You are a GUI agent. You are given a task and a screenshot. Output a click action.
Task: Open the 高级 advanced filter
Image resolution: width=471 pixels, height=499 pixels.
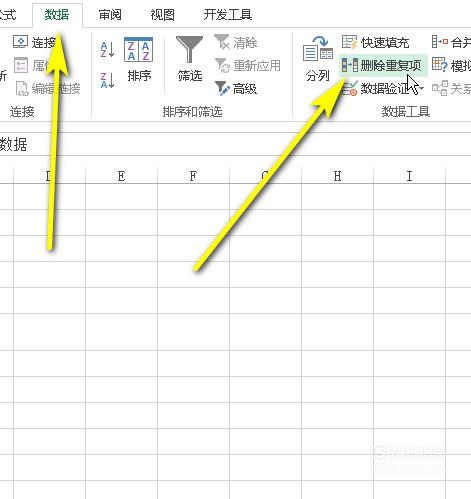tap(235, 88)
